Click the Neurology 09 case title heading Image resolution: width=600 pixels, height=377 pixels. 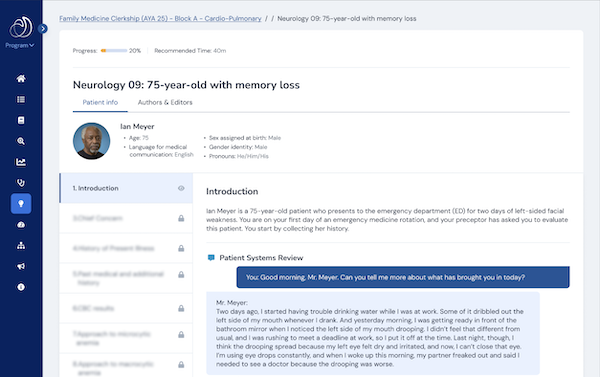[186, 85]
